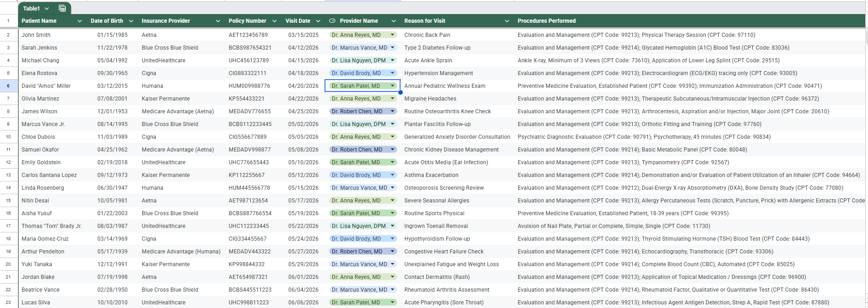Select row 6 header
Image resolution: width=868 pixels, height=308 pixels.
click(x=9, y=86)
